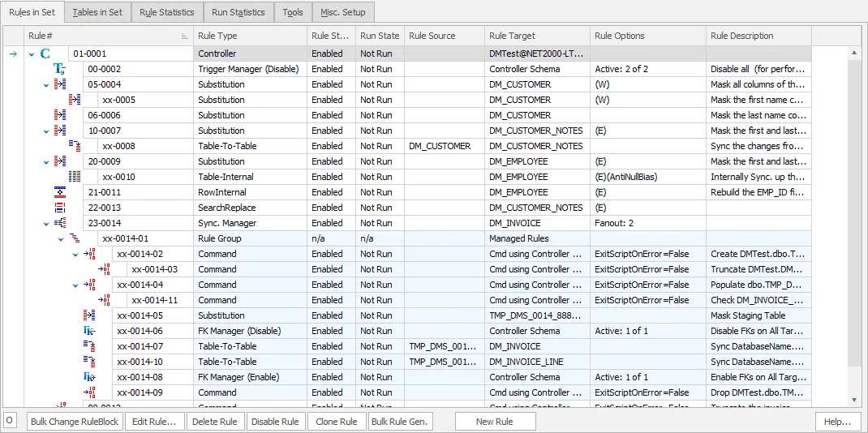This screenshot has height=433, width=868.
Task: Collapse the xx-0014-01 Rule Group node
Action: click(61, 238)
